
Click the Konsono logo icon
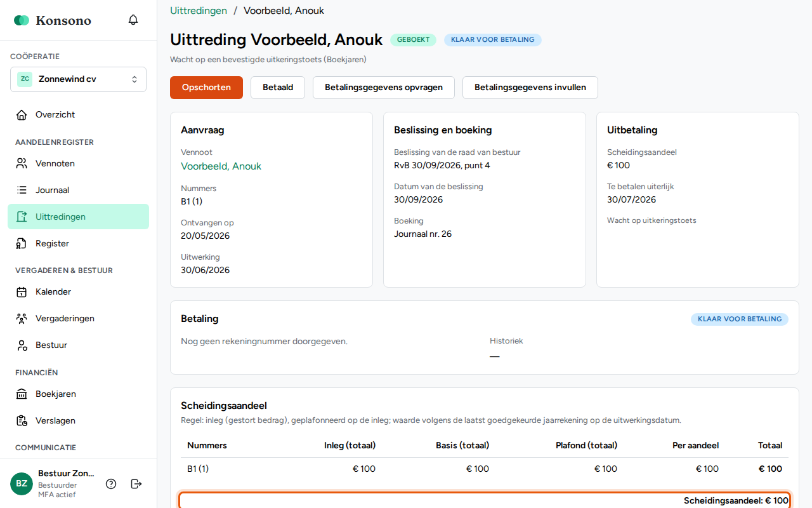(22, 20)
